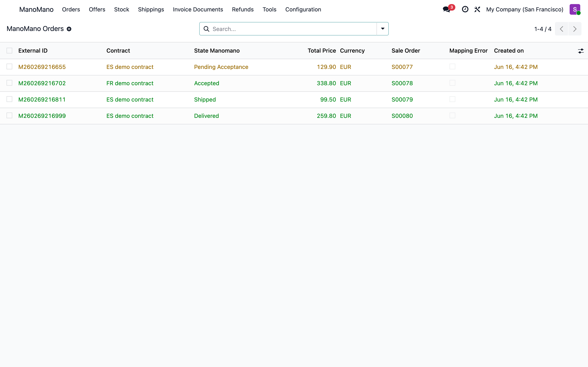Expand the search filter options dropdown

383,29
